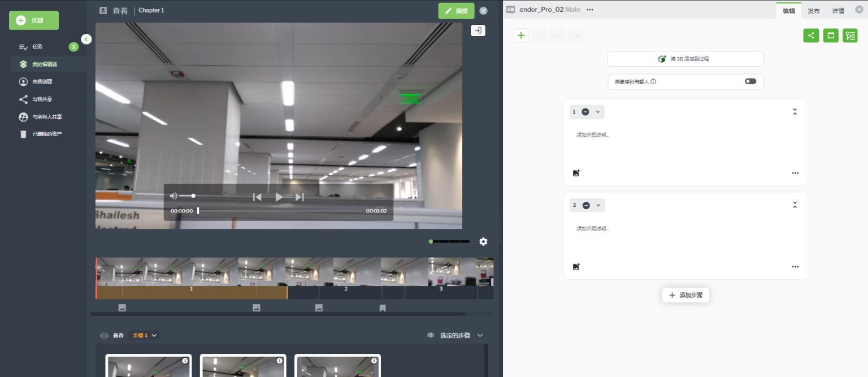The image size is (868, 377).
Task: Select the first snapshot thumbnail
Action: 149,365
